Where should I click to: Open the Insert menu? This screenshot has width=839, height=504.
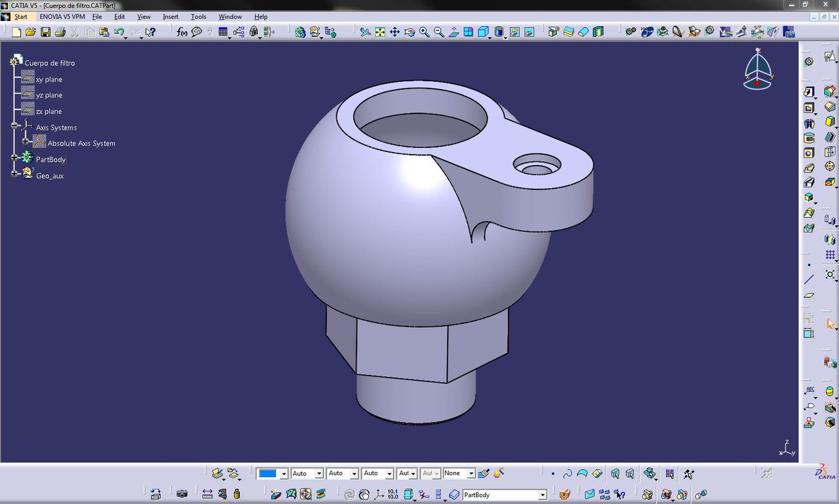170,16
